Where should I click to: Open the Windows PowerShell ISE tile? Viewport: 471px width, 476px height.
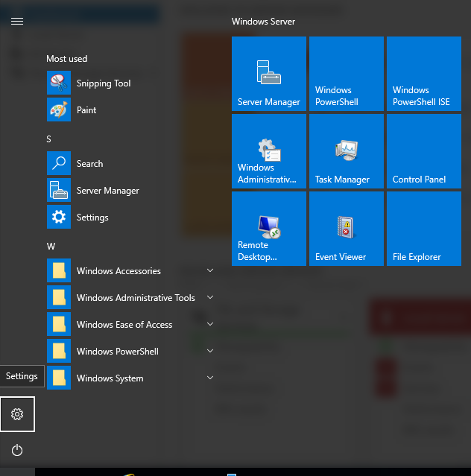[423, 74]
